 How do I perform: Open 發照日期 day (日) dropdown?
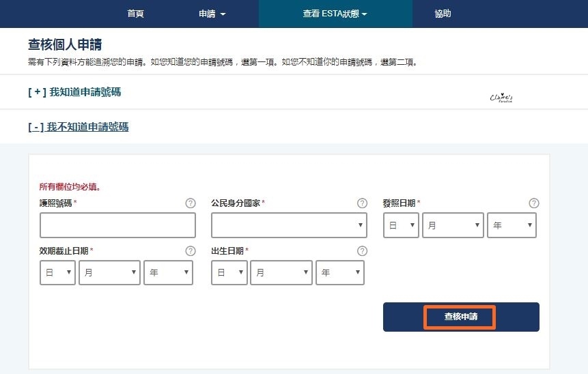(401, 225)
